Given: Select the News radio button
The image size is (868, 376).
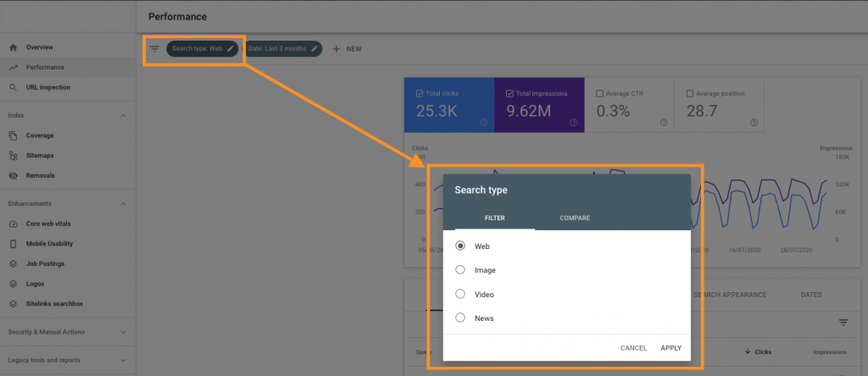Looking at the screenshot, I should pyautogui.click(x=460, y=318).
